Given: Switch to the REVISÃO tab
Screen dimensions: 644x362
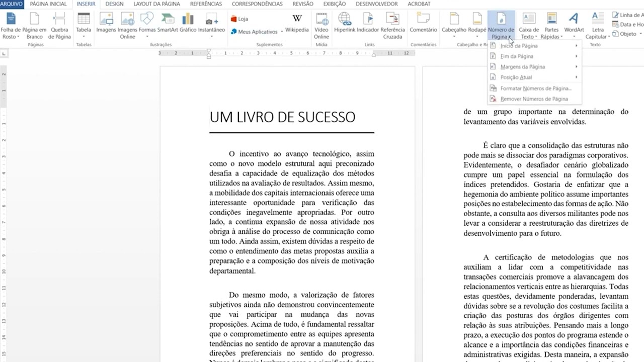Looking at the screenshot, I should click(303, 4).
